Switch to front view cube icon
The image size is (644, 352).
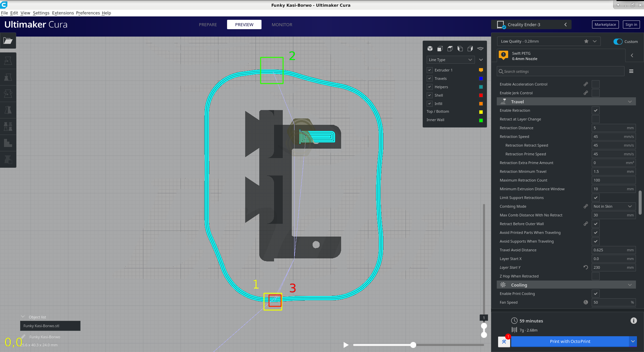[x=440, y=49]
